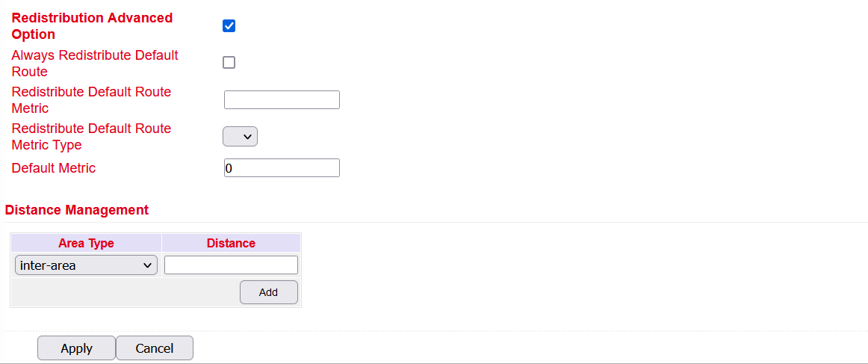868x364 pixels.
Task: Click the Area Type column header
Action: pyautogui.click(x=87, y=243)
